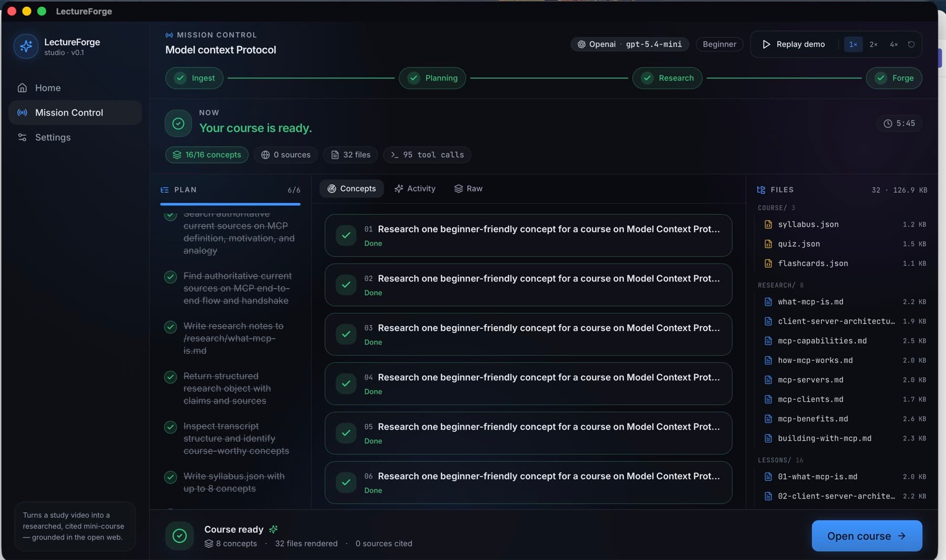Toggle the 'Inspect transcript structure' plan check
The image size is (946, 560).
pyautogui.click(x=170, y=427)
